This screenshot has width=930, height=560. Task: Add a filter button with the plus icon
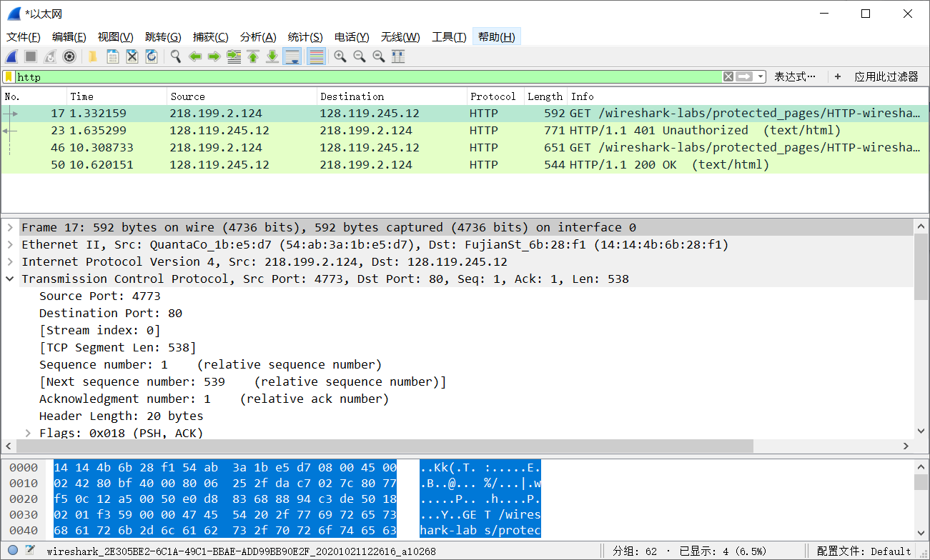(838, 76)
